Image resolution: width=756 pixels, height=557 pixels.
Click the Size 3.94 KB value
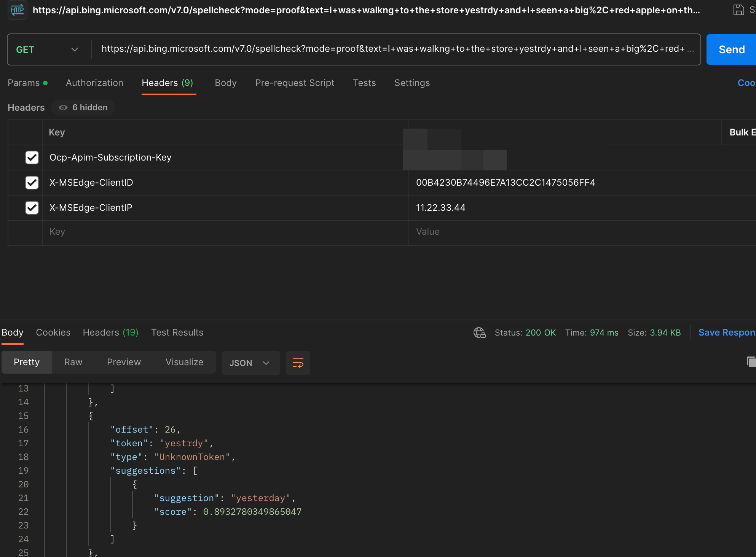[x=665, y=333]
